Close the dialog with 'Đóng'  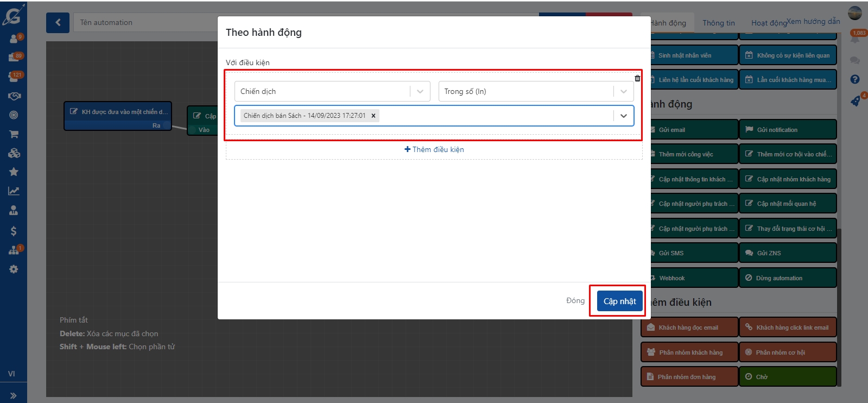tap(575, 300)
